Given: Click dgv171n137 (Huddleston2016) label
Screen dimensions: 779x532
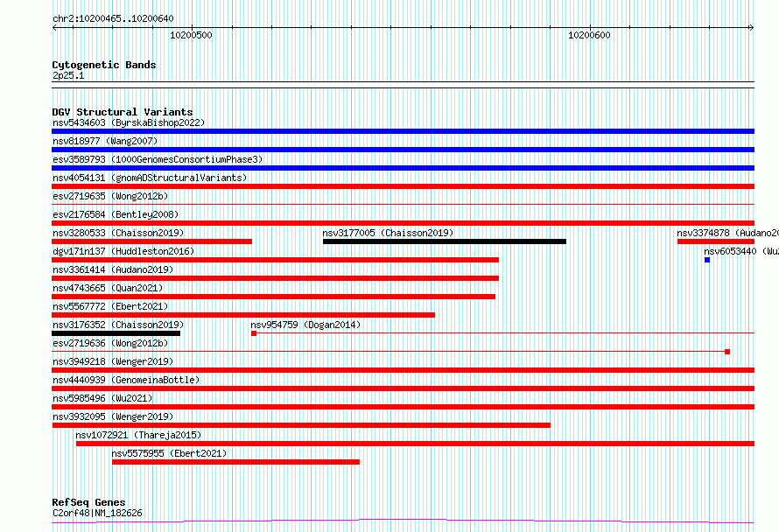Looking at the screenshot, I should 123,251.
